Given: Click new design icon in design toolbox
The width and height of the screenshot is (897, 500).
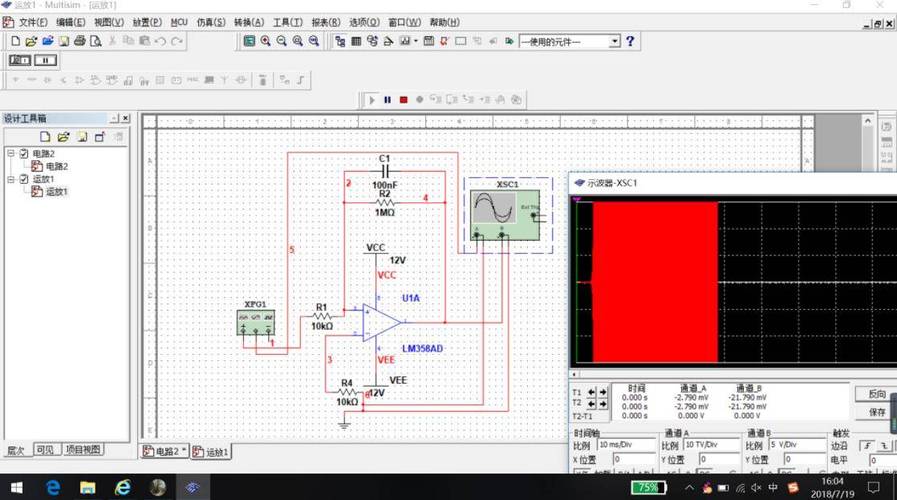Looking at the screenshot, I should pyautogui.click(x=45, y=137).
